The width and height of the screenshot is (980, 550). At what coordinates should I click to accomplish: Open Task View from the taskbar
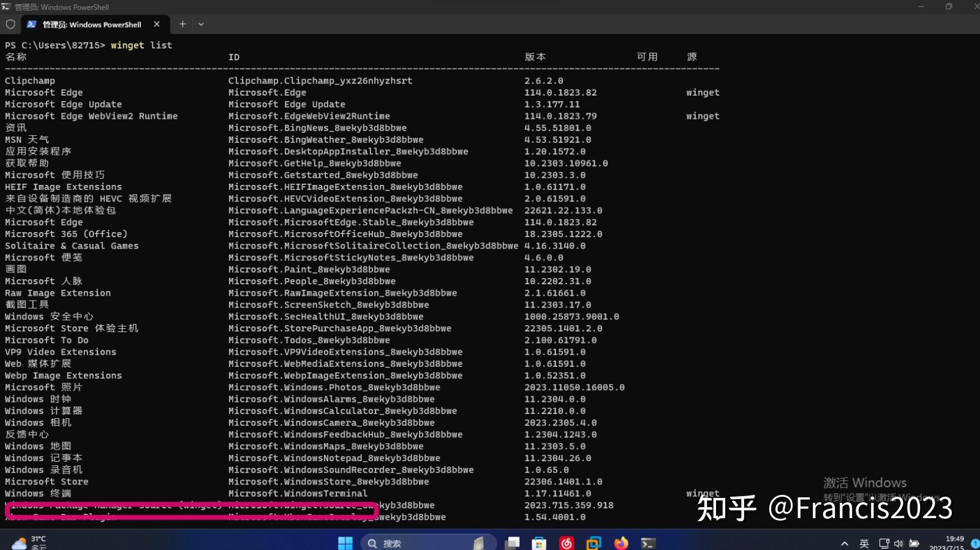pyautogui.click(x=512, y=543)
